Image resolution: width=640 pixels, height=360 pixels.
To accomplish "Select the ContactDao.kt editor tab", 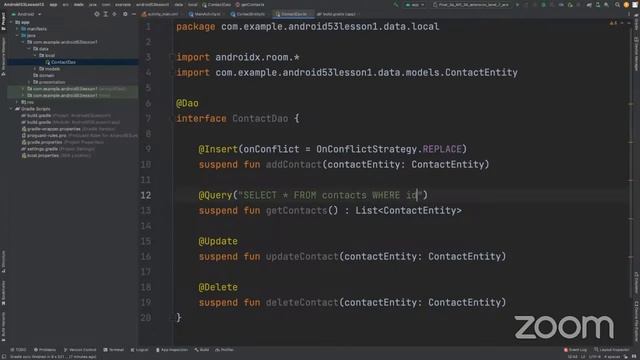I will pos(293,14).
